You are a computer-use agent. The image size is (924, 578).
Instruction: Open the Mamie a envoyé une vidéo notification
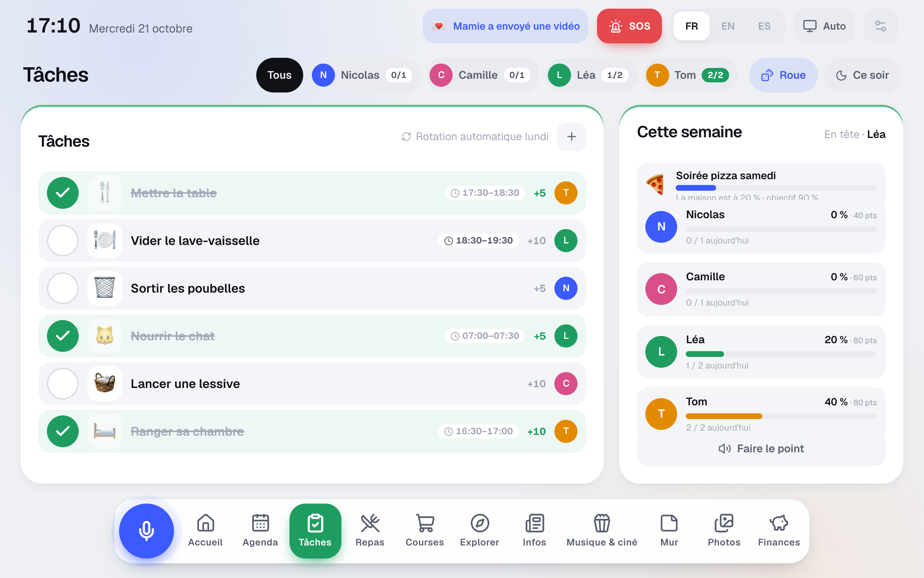pos(506,26)
